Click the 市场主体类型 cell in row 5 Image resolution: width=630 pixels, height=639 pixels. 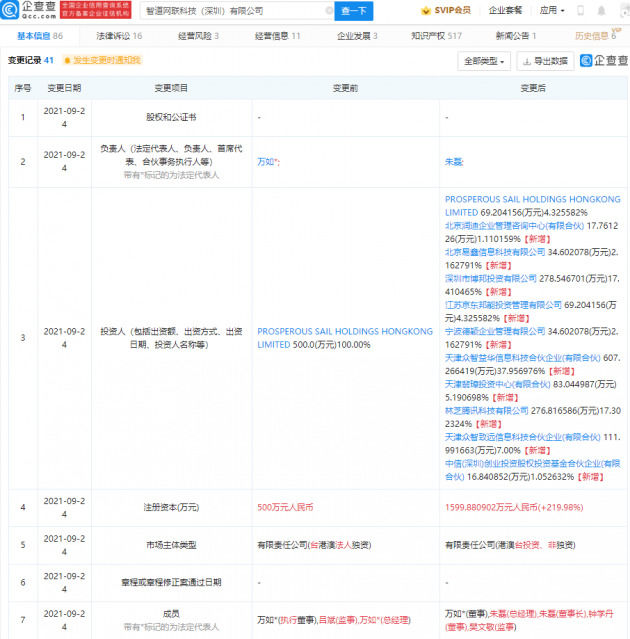pyautogui.click(x=171, y=545)
